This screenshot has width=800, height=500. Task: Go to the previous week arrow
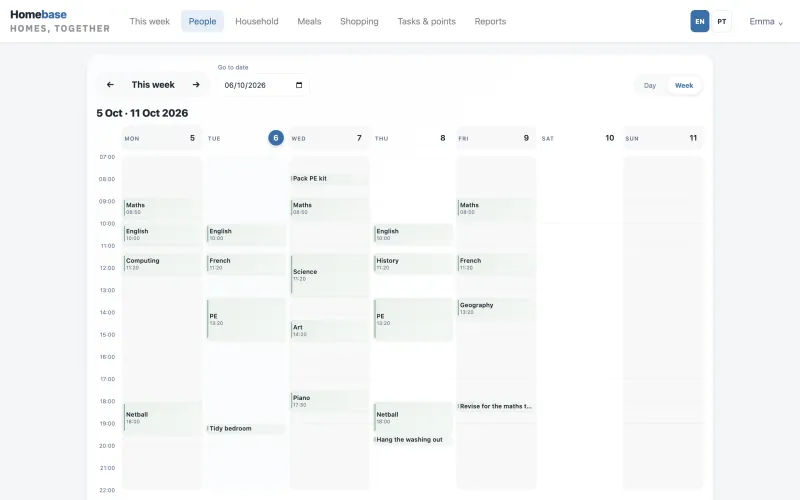click(x=110, y=85)
